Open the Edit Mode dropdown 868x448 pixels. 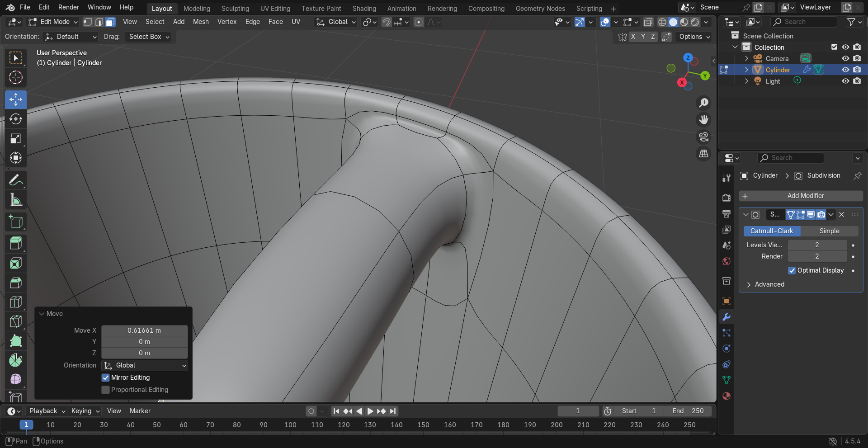tap(53, 22)
